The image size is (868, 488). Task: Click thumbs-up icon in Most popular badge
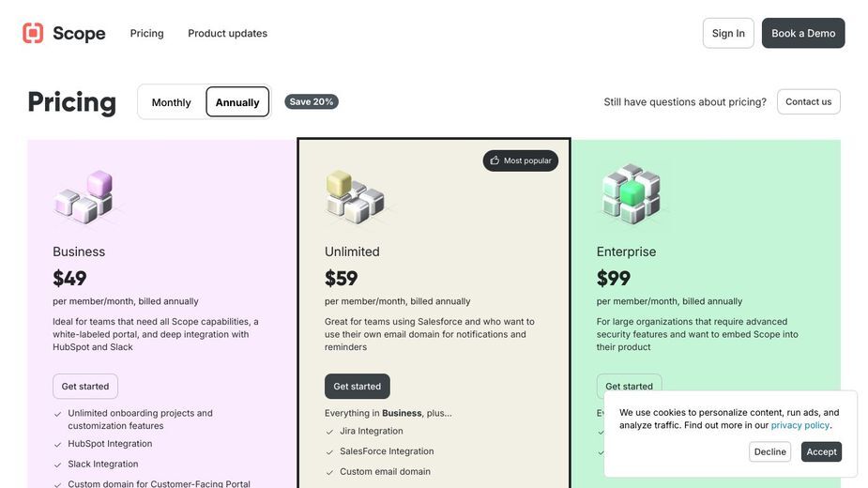(495, 160)
